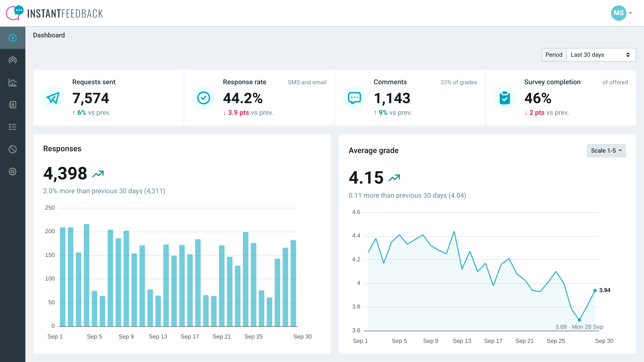Screen dimensions: 644x362
Task: Click the Average grade card heading
Action: 374,150
